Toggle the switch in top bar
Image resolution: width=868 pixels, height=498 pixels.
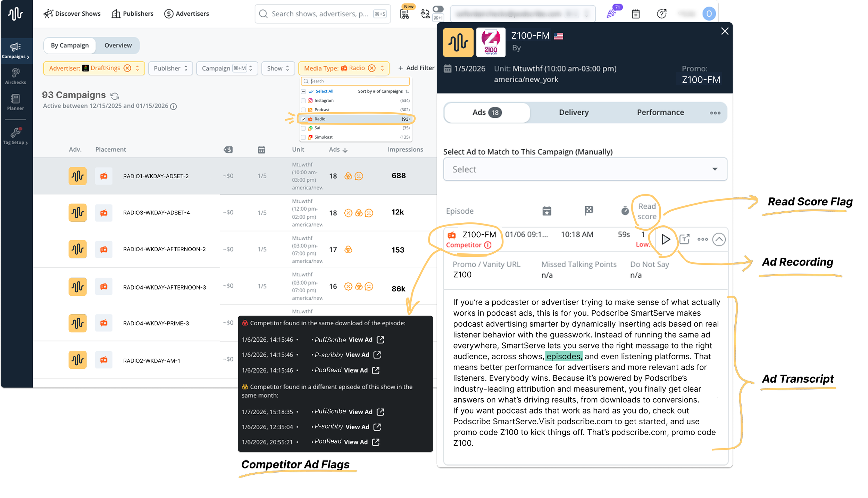tap(438, 9)
